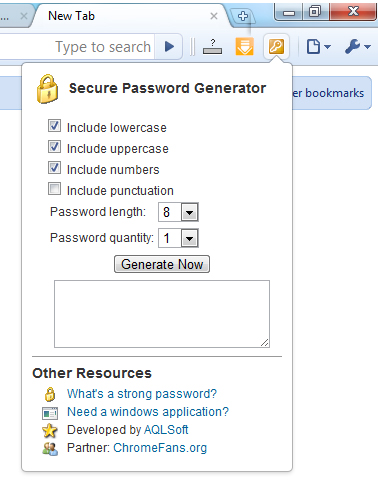This screenshot has height=484, width=378.
Task: Click the Generate Now button
Action: 162,264
